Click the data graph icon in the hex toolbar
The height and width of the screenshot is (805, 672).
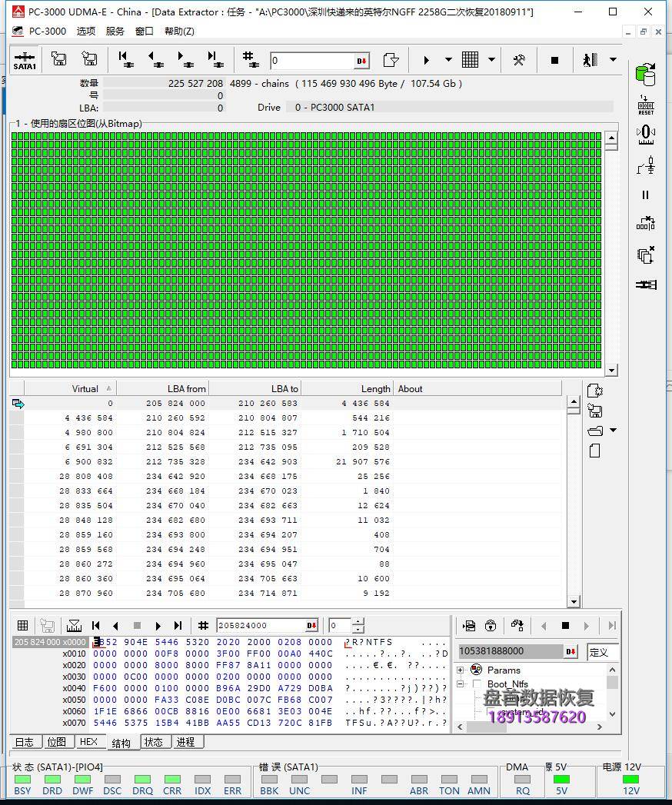pyautogui.click(x=74, y=625)
